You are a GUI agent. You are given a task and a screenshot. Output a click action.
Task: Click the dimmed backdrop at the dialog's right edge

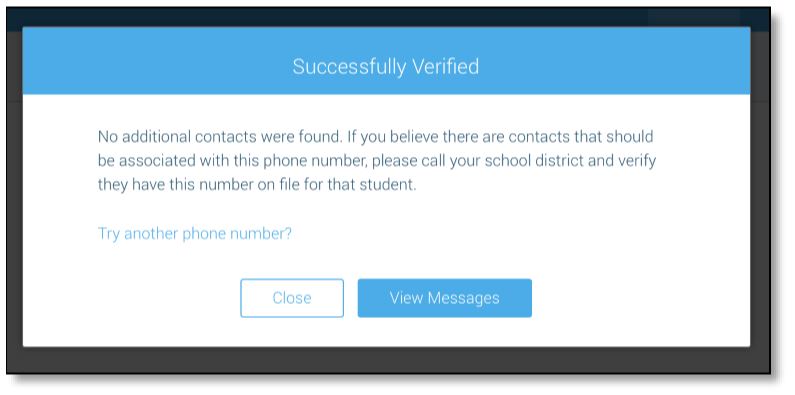point(760,203)
